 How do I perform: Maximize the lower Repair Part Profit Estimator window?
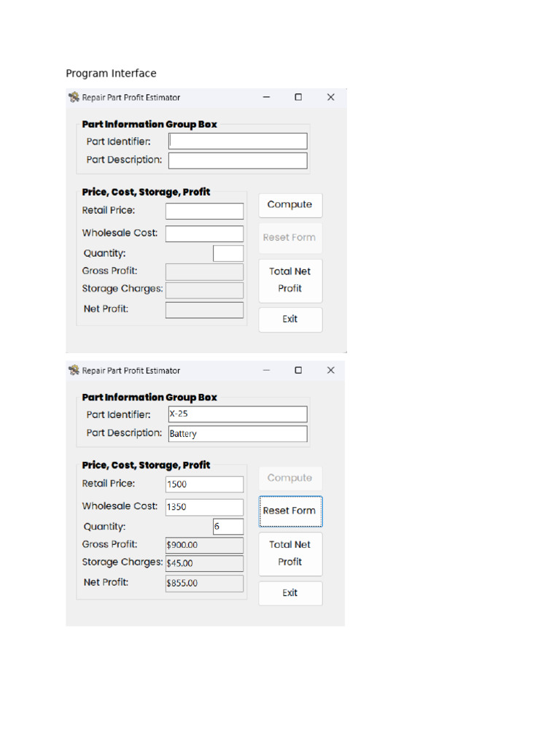pyautogui.click(x=298, y=370)
